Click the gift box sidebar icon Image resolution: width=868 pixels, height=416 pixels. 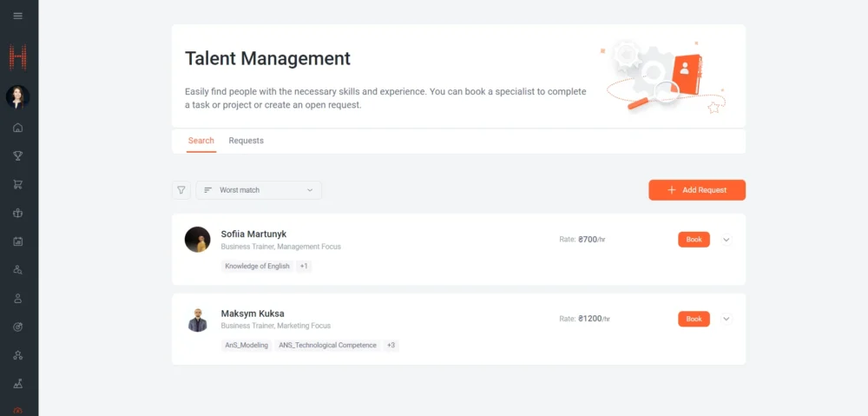click(x=18, y=213)
